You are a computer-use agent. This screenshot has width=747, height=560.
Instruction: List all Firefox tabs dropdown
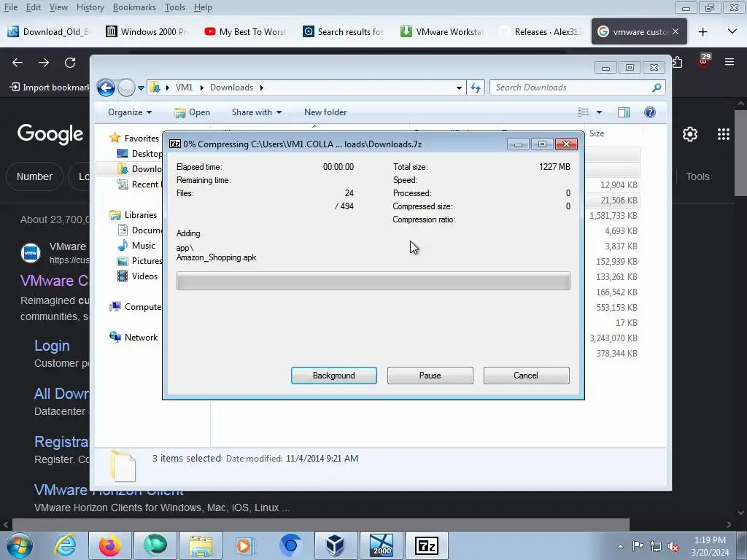[732, 31]
